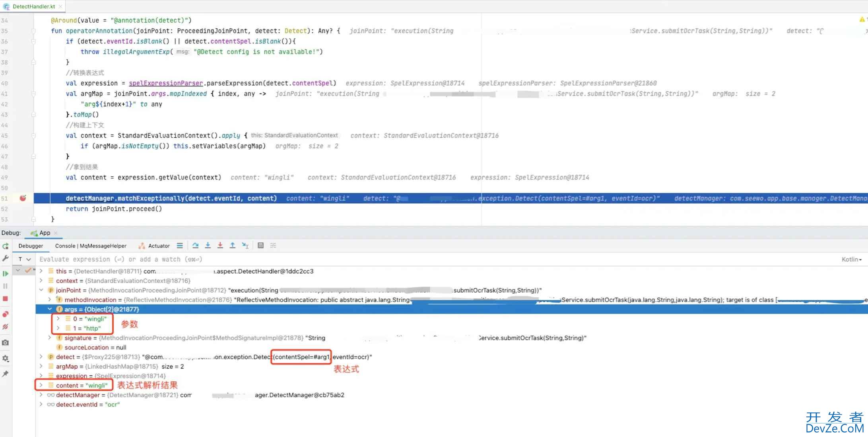Click line 52 return joinPoint.proceed()

[x=114, y=209]
